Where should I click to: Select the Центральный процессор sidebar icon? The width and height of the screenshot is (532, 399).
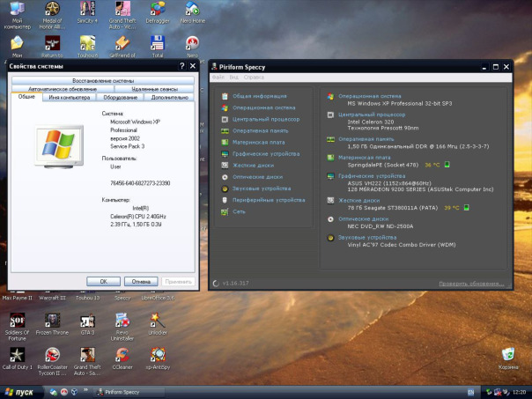point(225,120)
